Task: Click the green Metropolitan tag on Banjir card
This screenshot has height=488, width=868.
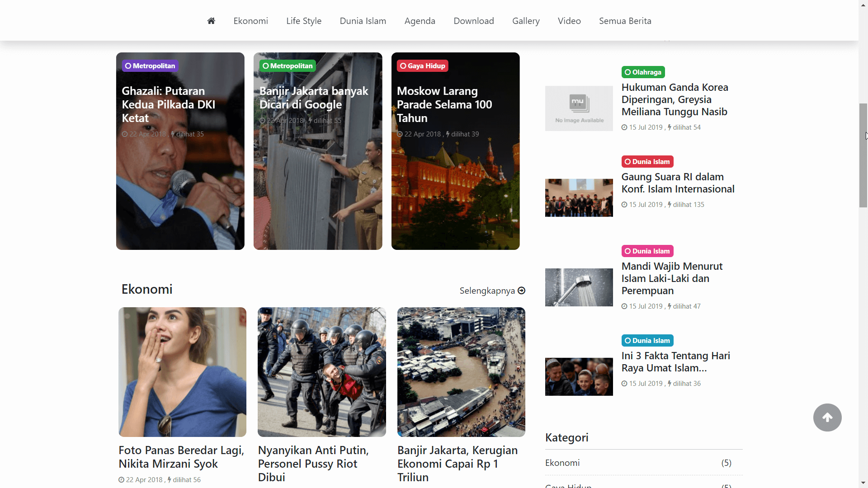Action: [x=288, y=66]
